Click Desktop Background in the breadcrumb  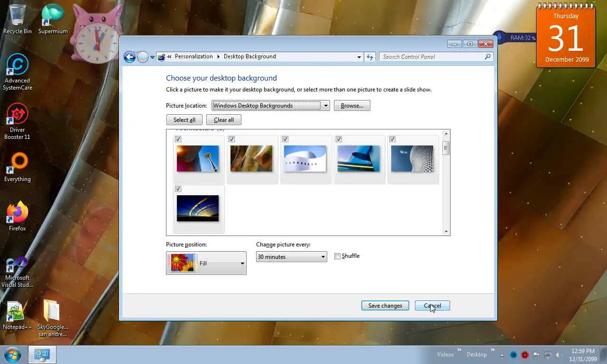pyautogui.click(x=250, y=56)
